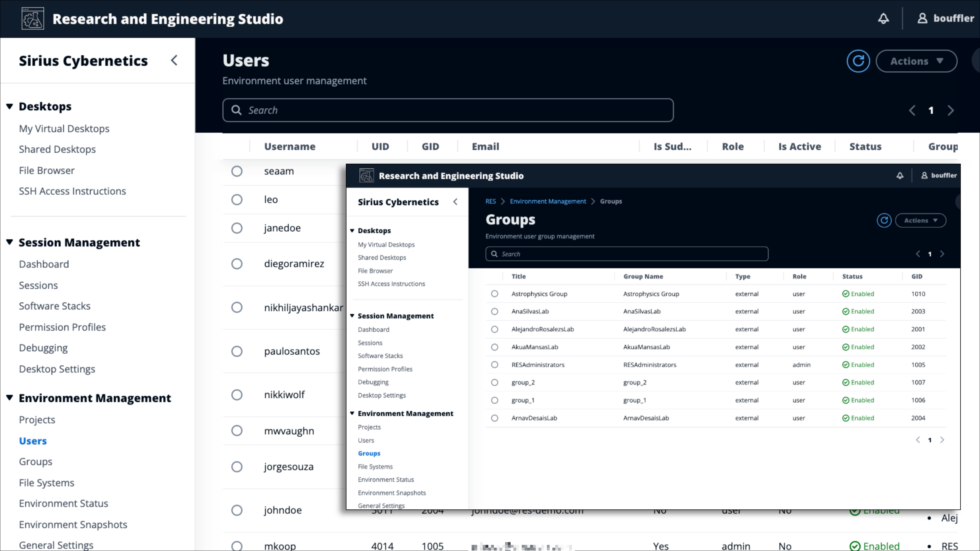
Task: Click the refresh icon on the Users page
Action: click(x=858, y=61)
